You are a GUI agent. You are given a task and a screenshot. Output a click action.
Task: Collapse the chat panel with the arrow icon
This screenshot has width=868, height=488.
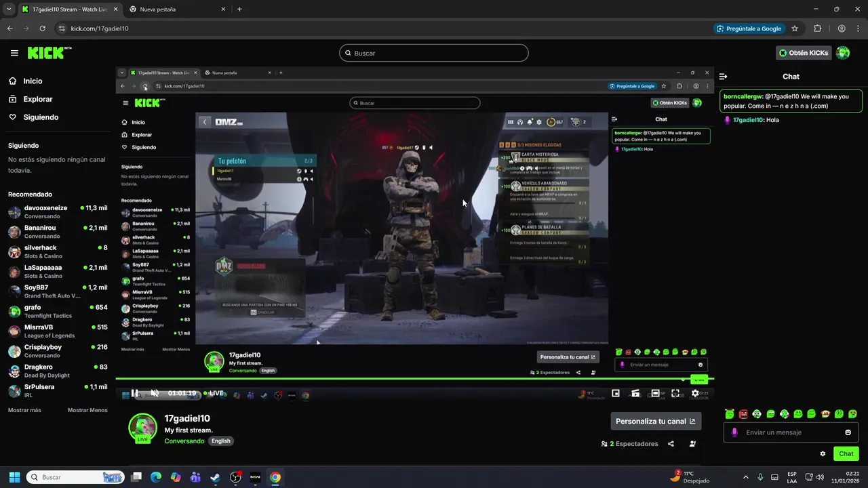point(723,77)
